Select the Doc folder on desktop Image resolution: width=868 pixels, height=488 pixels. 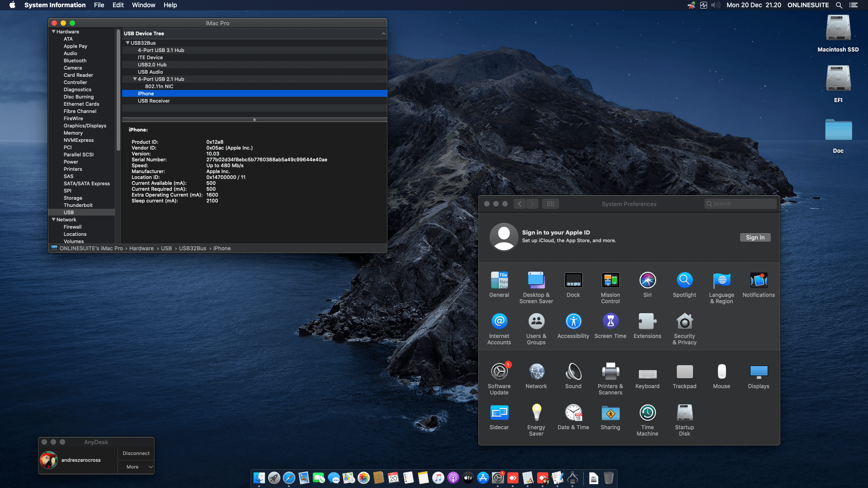[838, 136]
